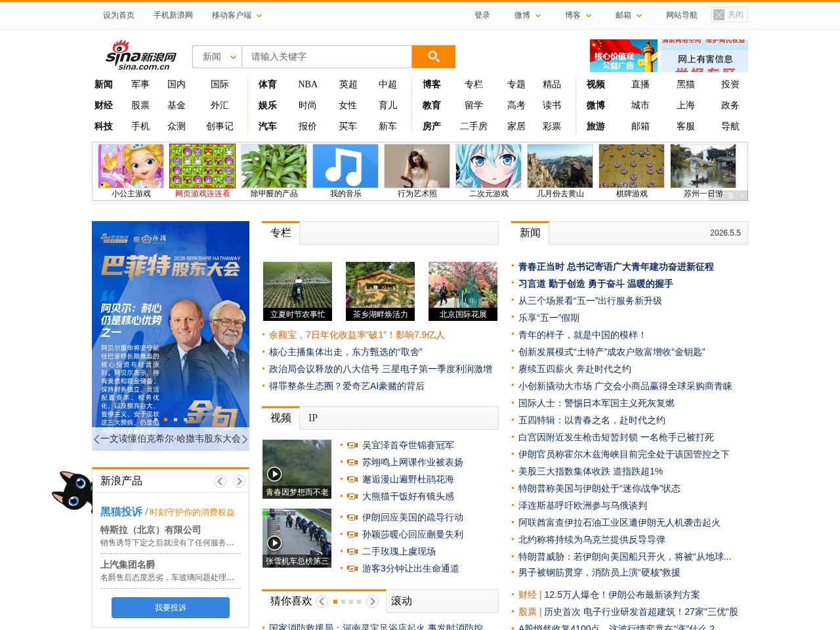Open video icon beside 大熊猫干饭好有镜头感

(x=352, y=497)
